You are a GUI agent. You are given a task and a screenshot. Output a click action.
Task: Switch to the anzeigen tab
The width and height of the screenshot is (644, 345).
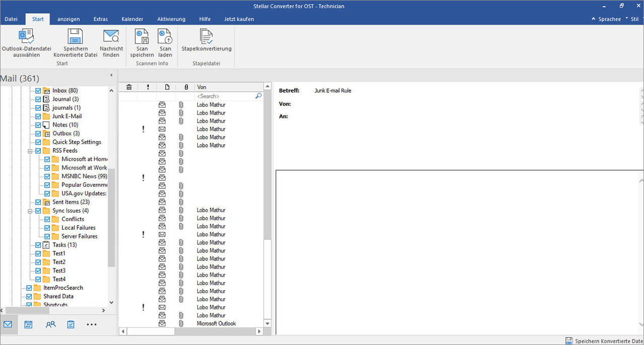(x=68, y=19)
